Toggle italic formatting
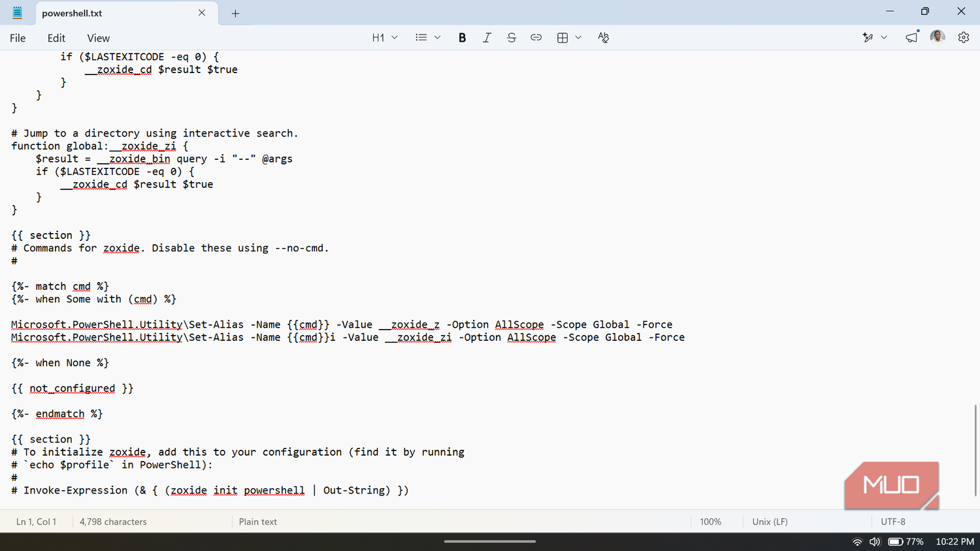Screen dimensions: 980x551 [x=487, y=38]
